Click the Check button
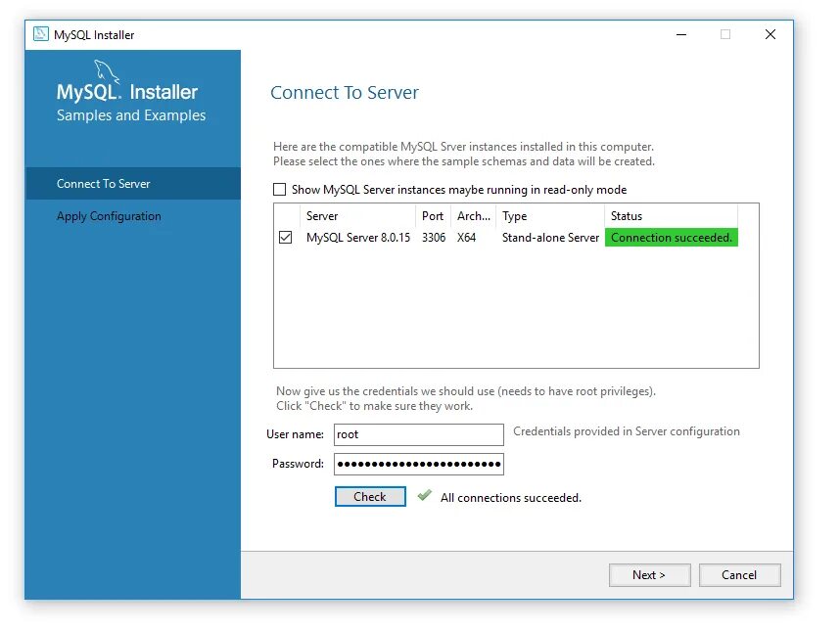840x631 pixels. pyautogui.click(x=370, y=497)
